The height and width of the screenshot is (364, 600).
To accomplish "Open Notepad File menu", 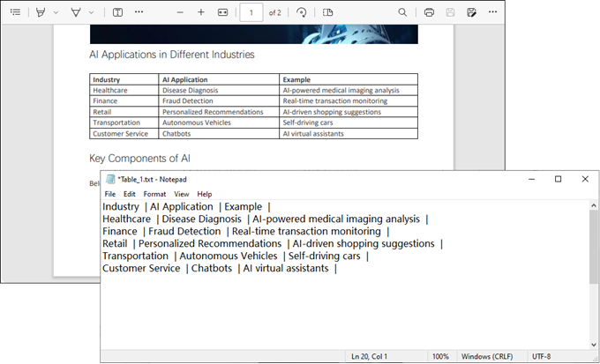I will (109, 194).
